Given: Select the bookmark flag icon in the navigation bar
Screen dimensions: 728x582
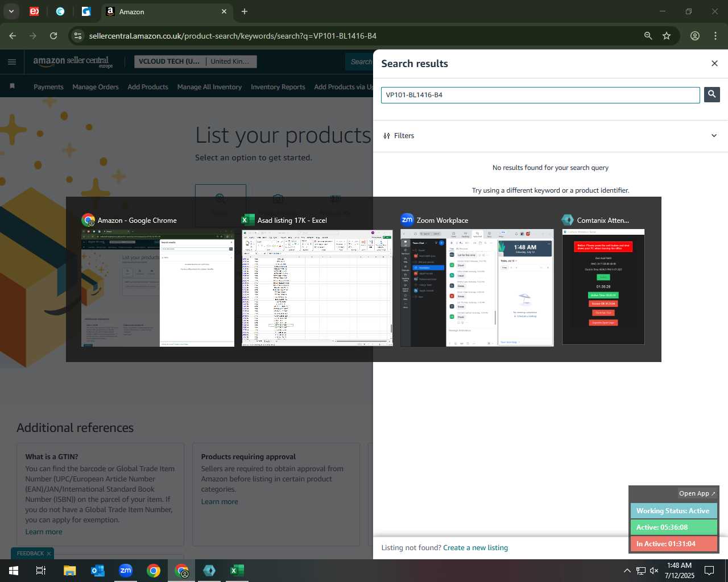Looking at the screenshot, I should [x=12, y=86].
